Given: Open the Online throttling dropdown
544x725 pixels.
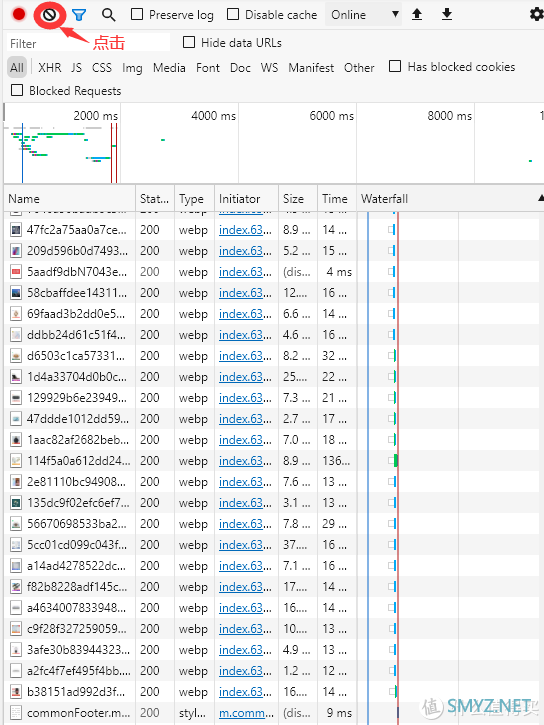Looking at the screenshot, I should pyautogui.click(x=364, y=15).
